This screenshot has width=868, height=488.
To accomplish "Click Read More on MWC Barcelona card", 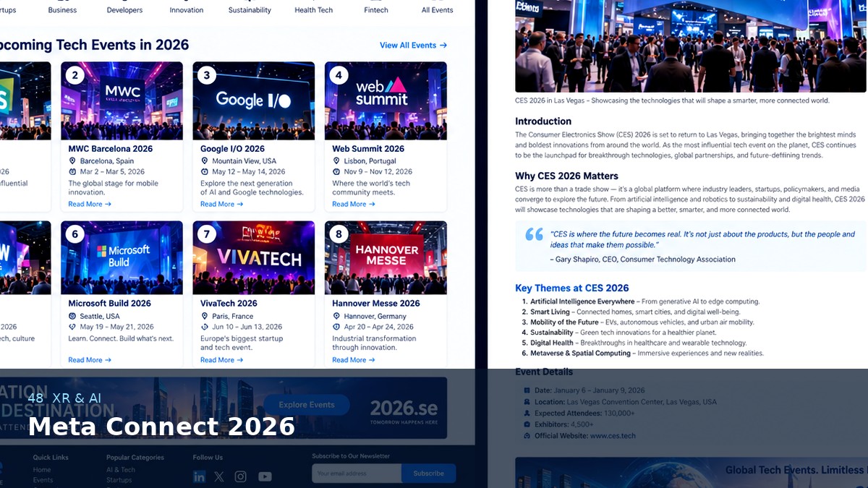I will pyautogui.click(x=90, y=204).
